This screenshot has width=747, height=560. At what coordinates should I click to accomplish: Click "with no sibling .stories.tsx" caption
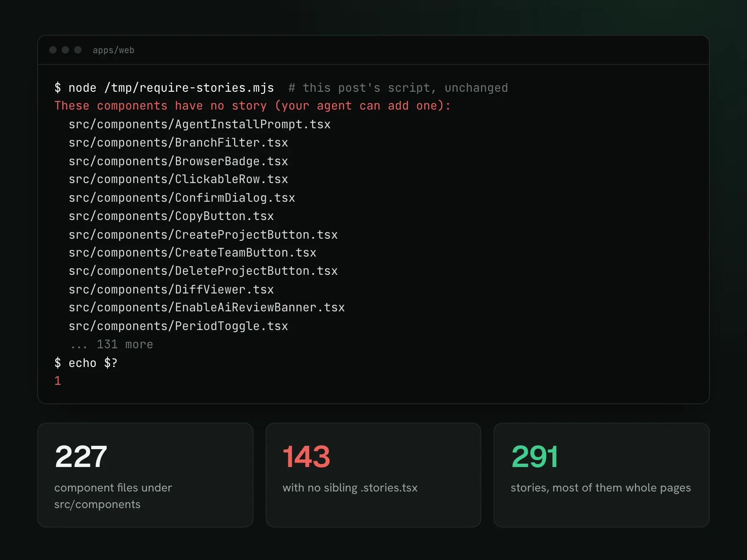[350, 488]
